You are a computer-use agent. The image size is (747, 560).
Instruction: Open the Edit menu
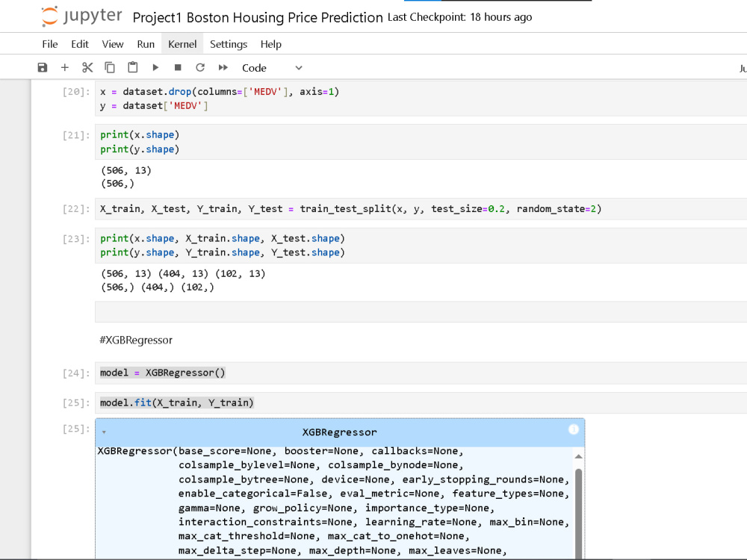coord(80,44)
